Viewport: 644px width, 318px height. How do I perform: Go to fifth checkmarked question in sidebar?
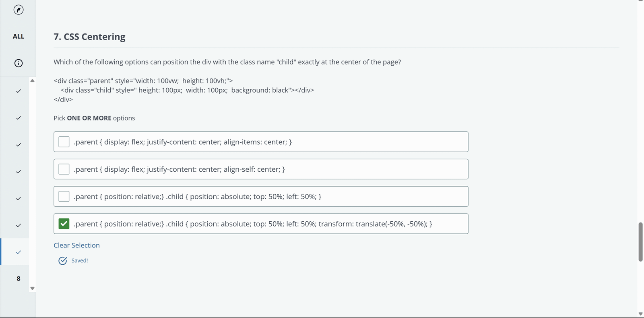tap(19, 198)
